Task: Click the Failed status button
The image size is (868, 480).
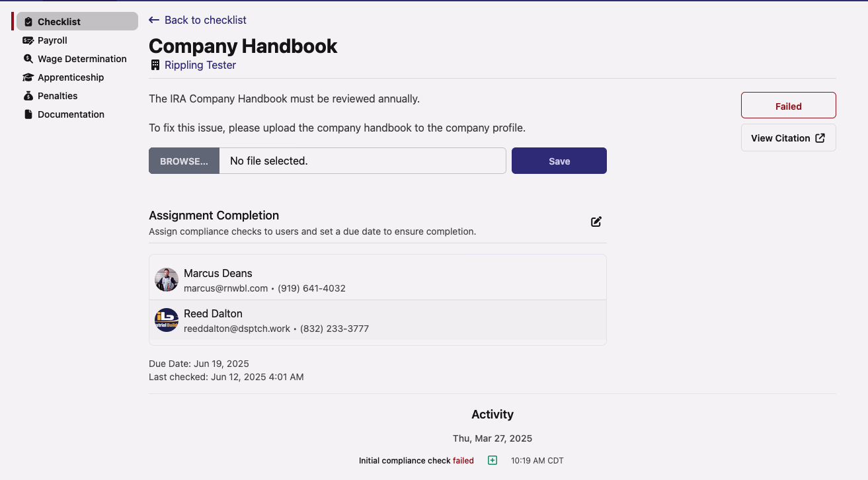Action: point(789,106)
